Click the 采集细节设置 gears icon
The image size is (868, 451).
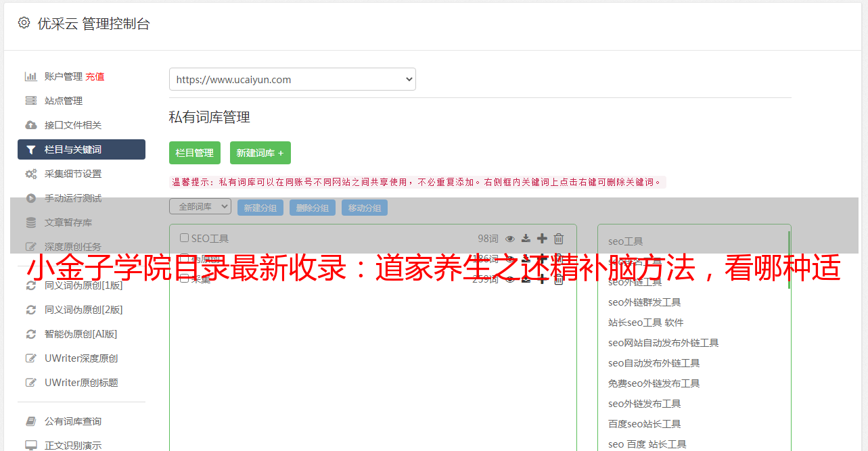30,174
